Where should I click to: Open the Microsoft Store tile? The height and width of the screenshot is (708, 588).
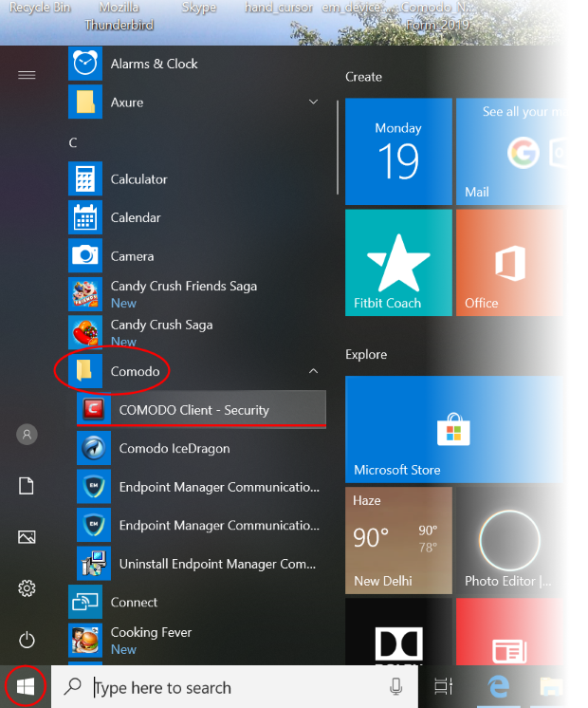(x=454, y=429)
